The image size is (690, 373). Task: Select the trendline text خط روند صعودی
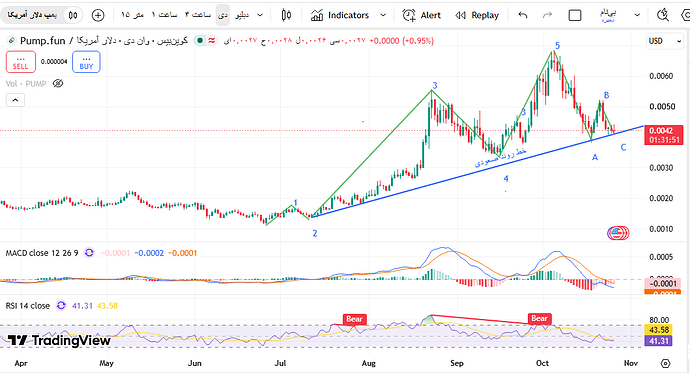(x=500, y=157)
